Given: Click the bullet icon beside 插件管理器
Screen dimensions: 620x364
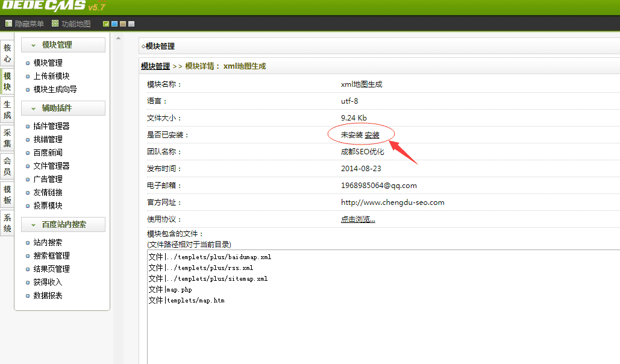Looking at the screenshot, I should pyautogui.click(x=28, y=127).
